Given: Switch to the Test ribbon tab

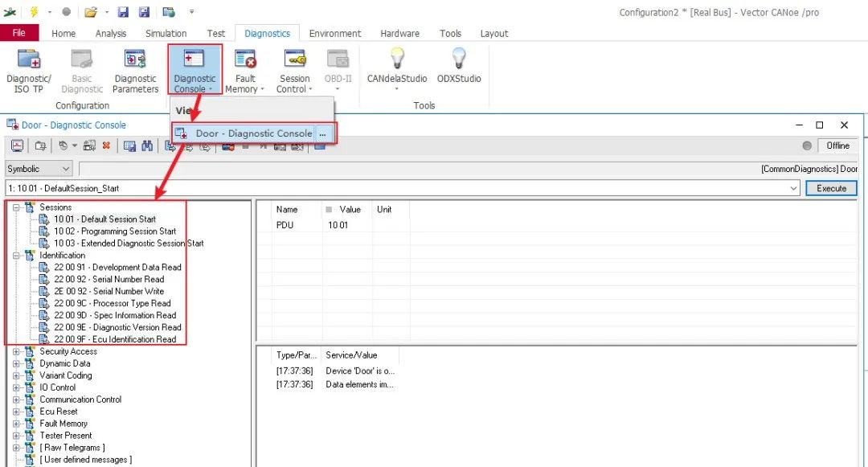Looking at the screenshot, I should (216, 33).
